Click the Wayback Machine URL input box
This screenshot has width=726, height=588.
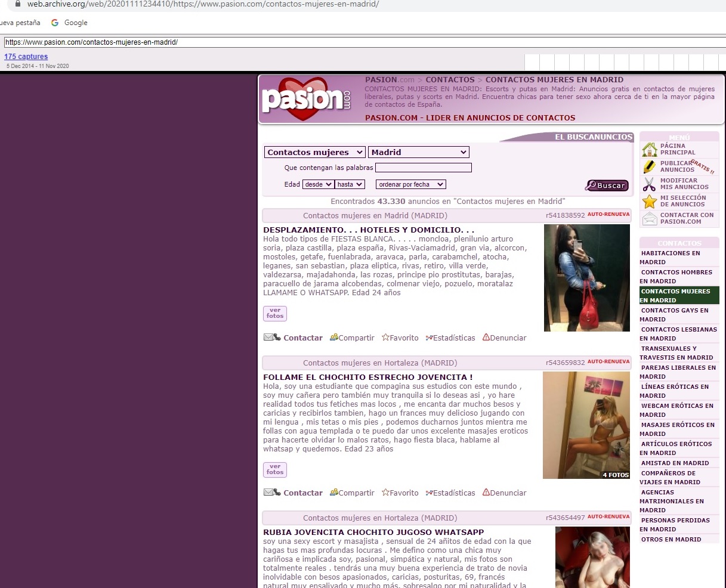pos(364,42)
